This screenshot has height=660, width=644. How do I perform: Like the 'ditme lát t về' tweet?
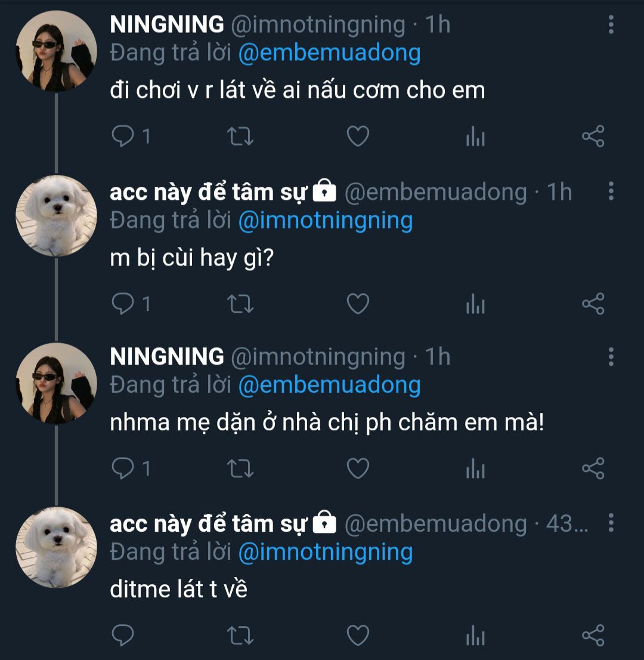[x=358, y=636]
